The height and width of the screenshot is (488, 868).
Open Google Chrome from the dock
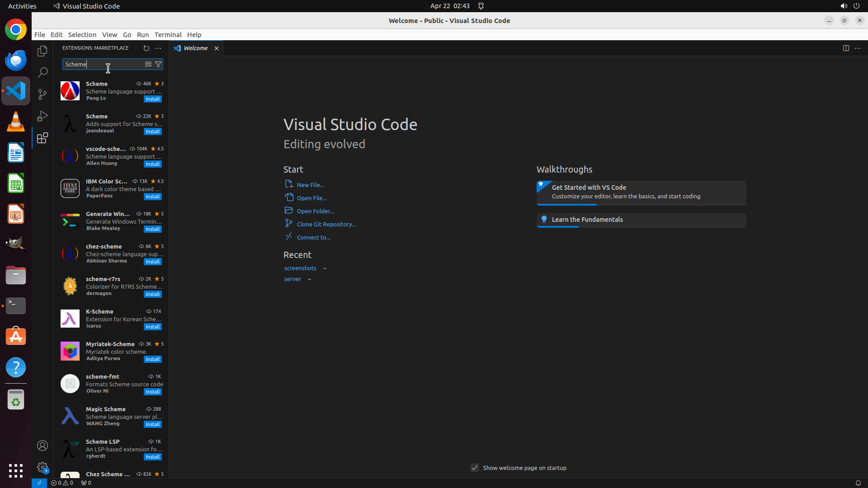[x=16, y=30]
